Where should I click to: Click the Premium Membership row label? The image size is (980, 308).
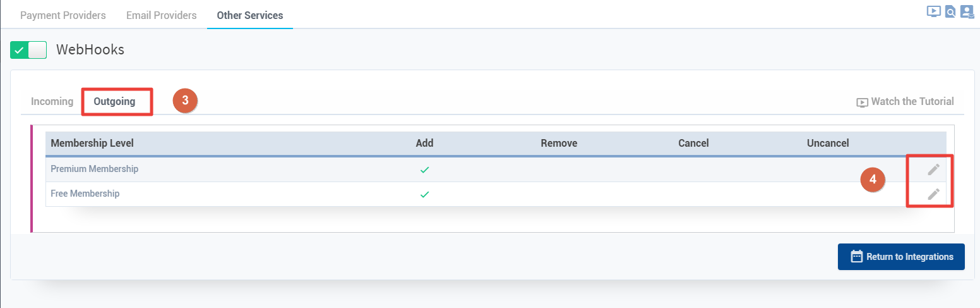94,169
